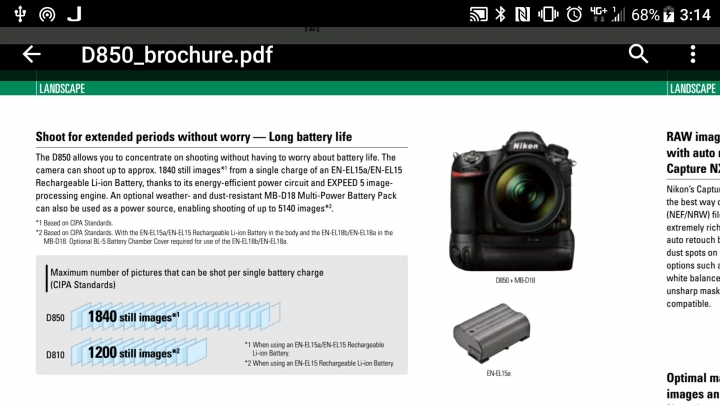Tap the alarm clock status icon
This screenshot has height=405, width=720.
(x=574, y=14)
